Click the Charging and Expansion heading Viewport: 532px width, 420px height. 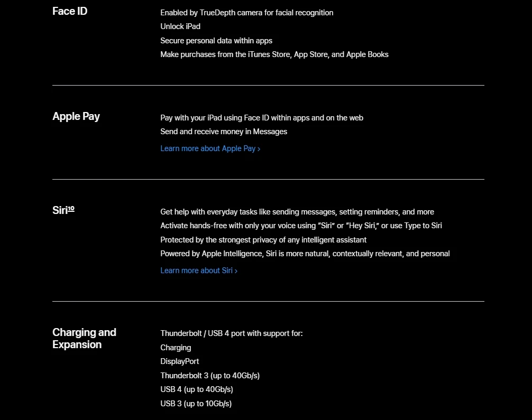84,338
